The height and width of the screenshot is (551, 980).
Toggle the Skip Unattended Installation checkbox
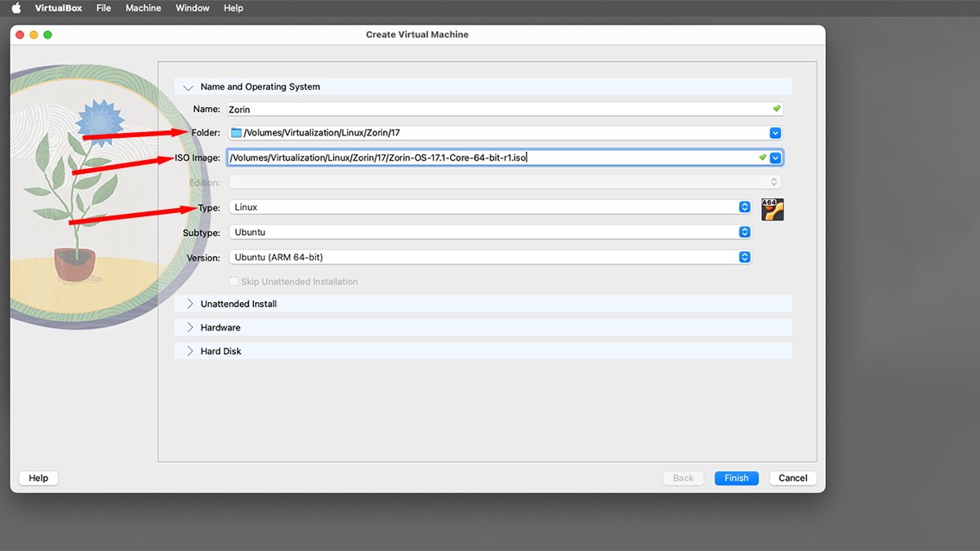click(x=234, y=282)
